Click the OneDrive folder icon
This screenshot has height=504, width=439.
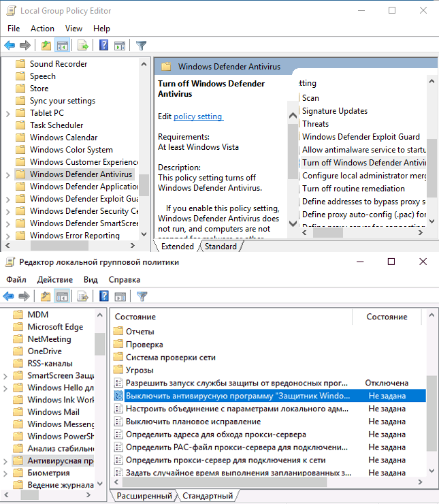18,351
